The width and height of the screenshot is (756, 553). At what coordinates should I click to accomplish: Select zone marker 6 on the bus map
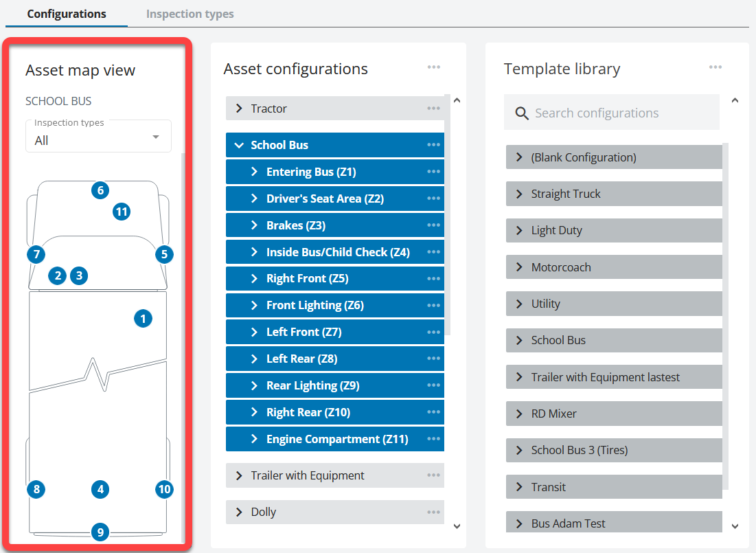100,190
